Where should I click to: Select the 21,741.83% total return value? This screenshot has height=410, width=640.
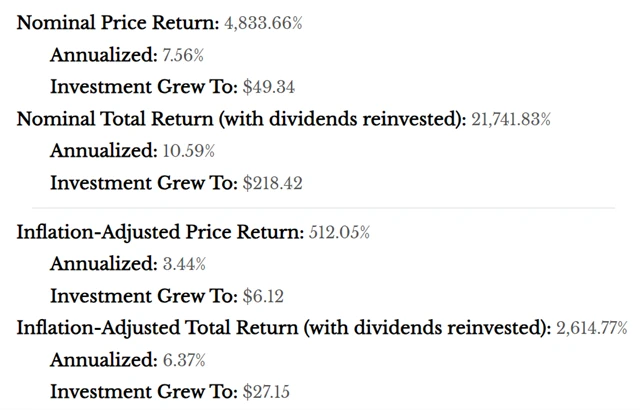pyautogui.click(x=510, y=119)
